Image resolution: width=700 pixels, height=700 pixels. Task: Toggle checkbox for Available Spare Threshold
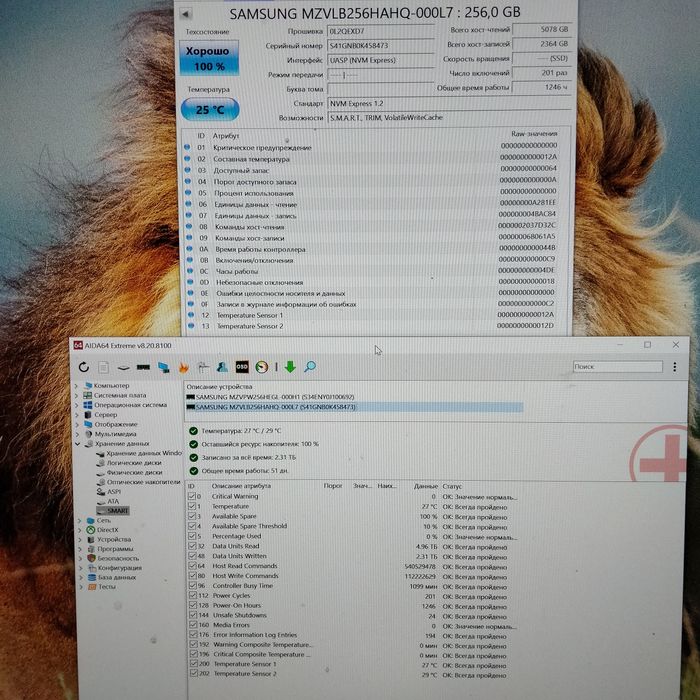click(x=192, y=526)
